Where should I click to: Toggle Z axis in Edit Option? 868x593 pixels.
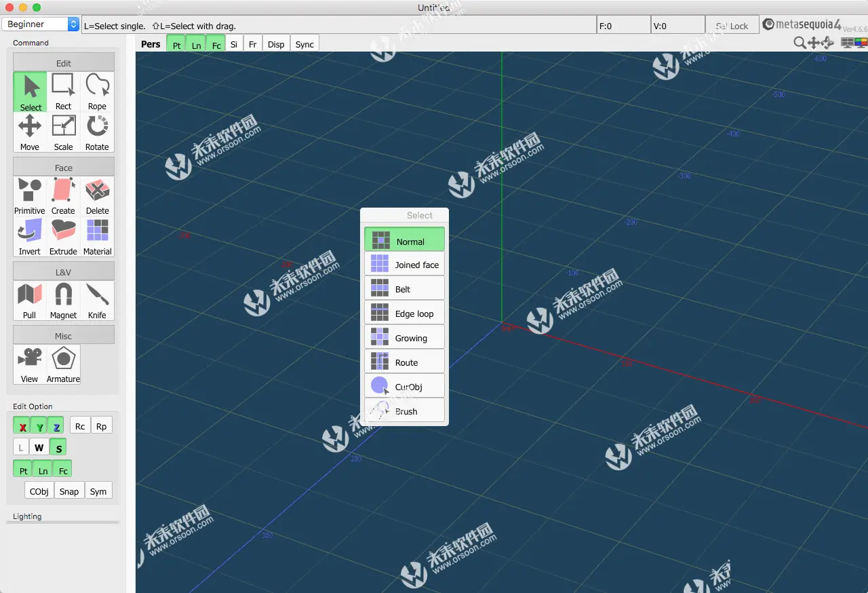[56, 426]
